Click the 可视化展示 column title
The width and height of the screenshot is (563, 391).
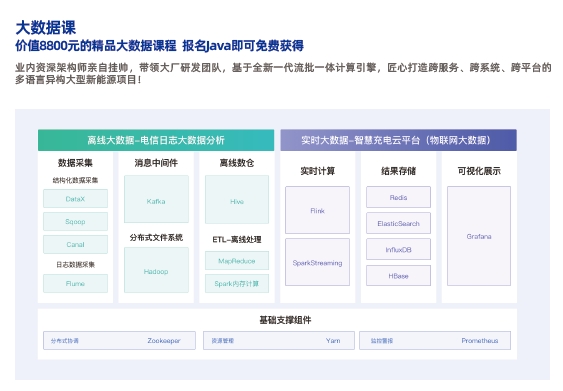coord(479,171)
